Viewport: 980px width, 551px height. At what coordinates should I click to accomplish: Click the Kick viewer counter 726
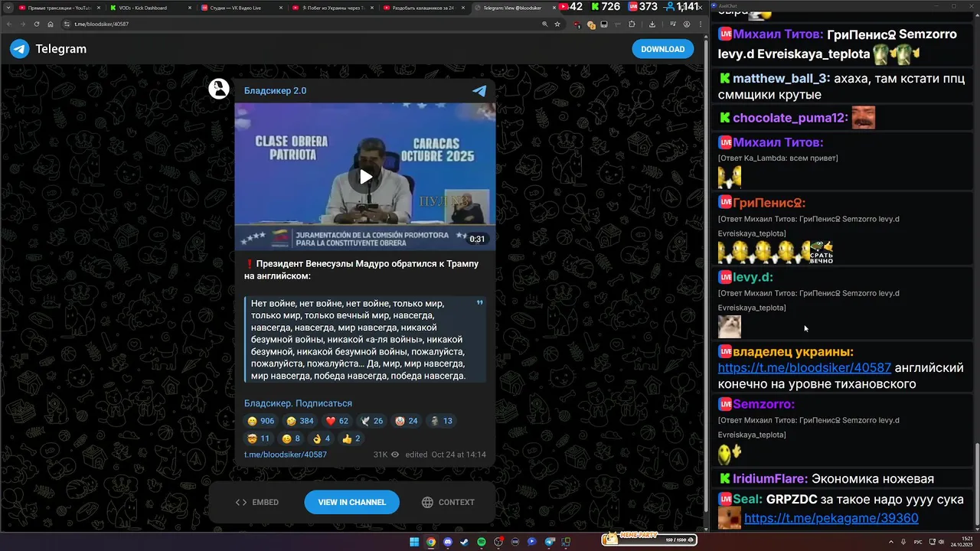tap(606, 7)
